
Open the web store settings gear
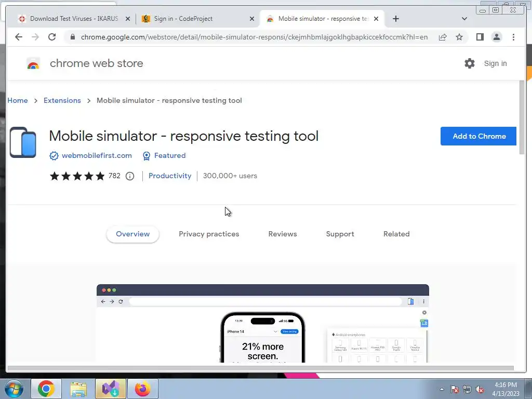click(470, 63)
